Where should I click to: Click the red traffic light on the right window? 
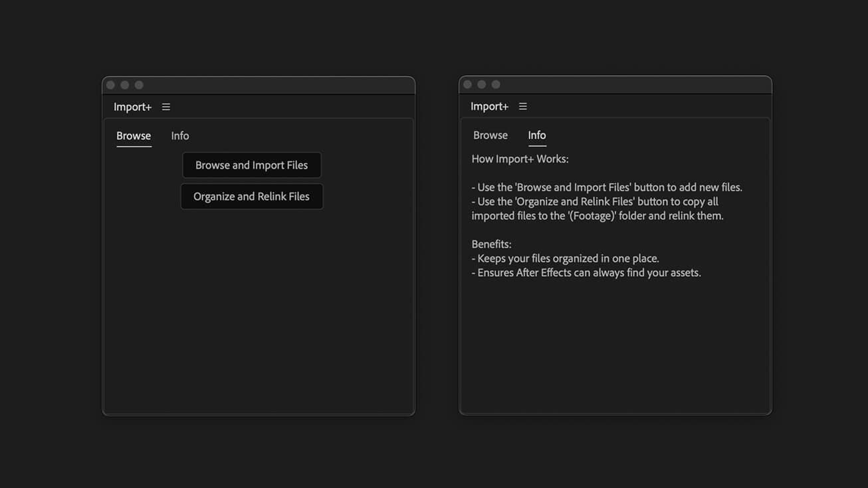[x=467, y=84]
